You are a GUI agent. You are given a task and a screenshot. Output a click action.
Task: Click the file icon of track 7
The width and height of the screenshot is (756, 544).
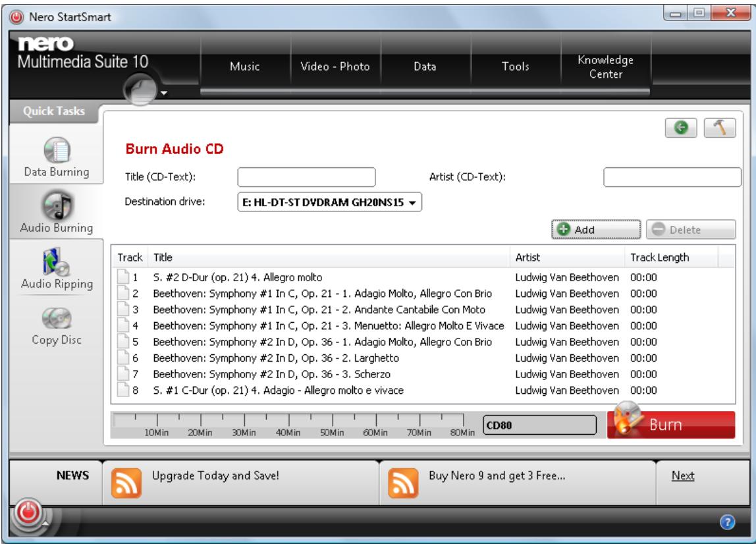tap(123, 374)
